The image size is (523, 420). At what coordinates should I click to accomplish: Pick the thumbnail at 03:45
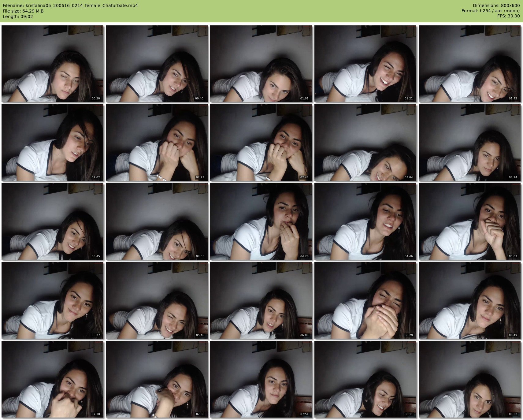click(x=52, y=221)
